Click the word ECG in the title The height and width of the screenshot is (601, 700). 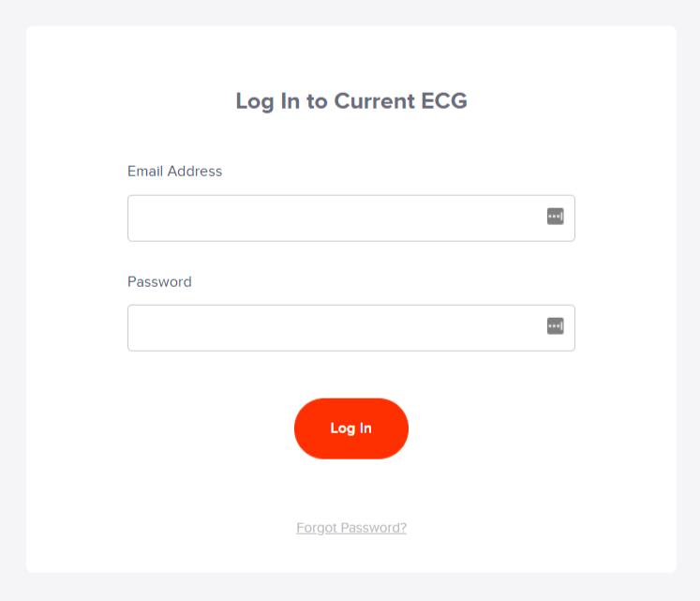444,101
